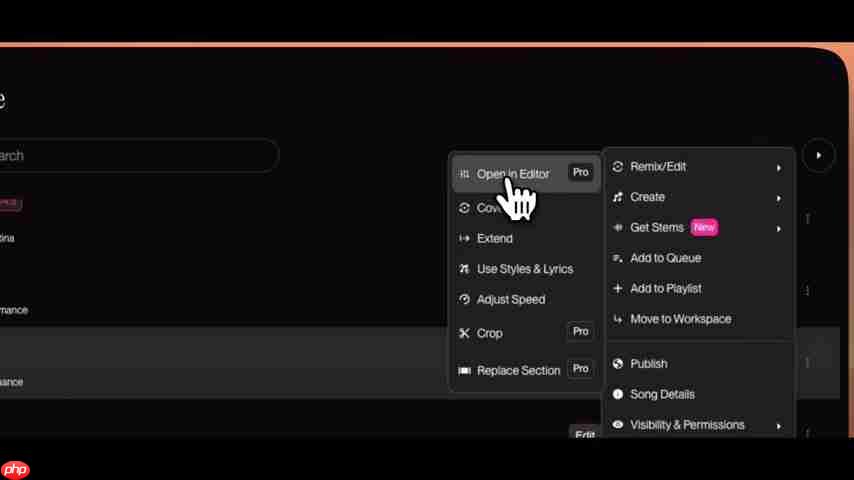Click the Add to Playlist plus icon
Image resolution: width=854 pixels, height=480 pixels.
(x=618, y=289)
